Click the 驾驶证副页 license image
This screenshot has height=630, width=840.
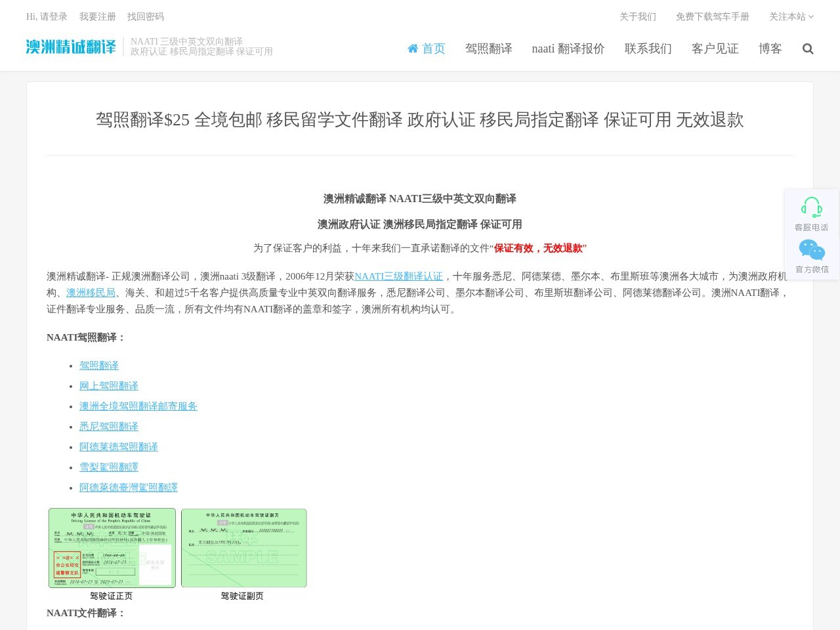244,548
